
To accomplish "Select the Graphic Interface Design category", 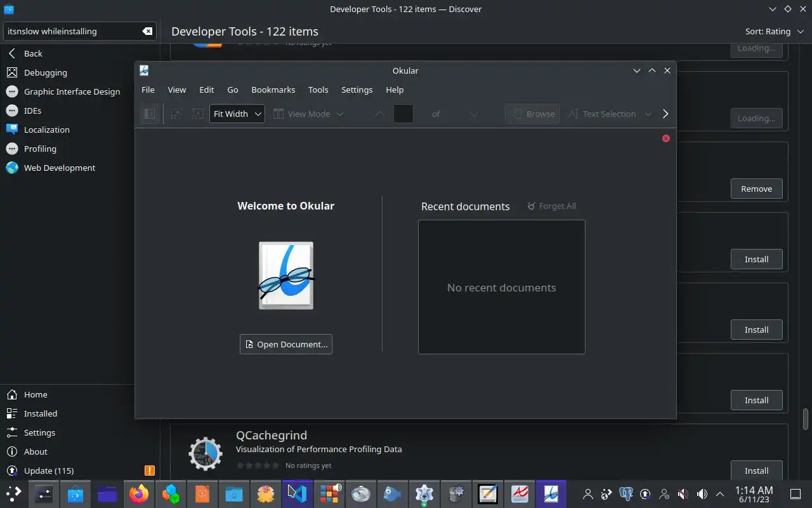I will tap(80, 91).
